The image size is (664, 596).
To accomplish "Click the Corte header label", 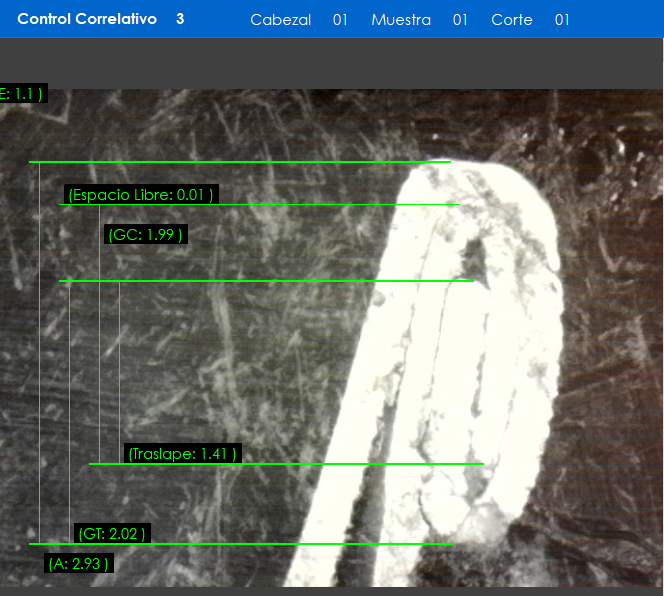I will click(512, 20).
